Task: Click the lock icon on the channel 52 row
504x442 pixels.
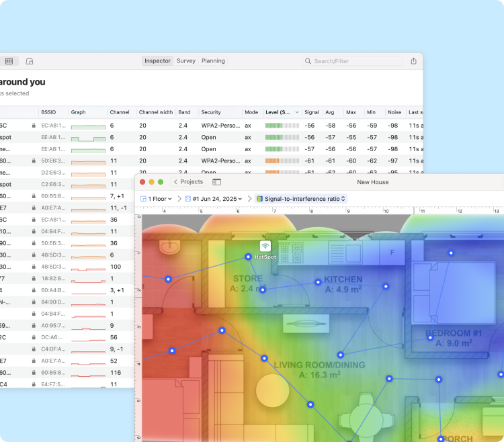Action: pos(34,361)
